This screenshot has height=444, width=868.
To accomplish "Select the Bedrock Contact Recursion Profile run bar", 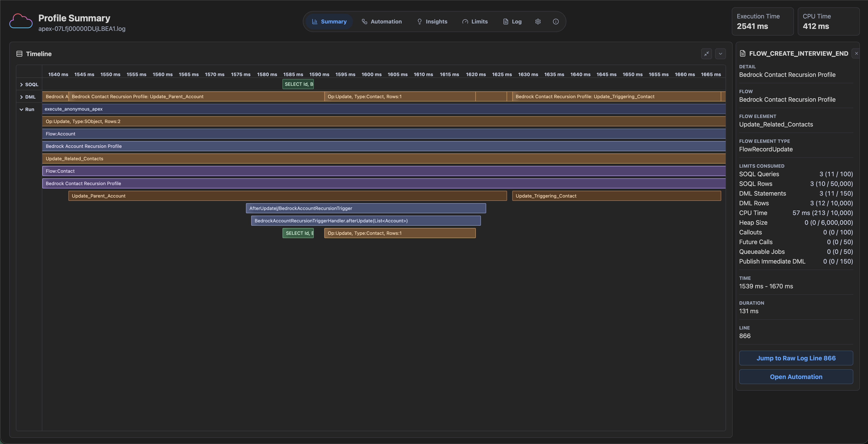I will pos(384,183).
